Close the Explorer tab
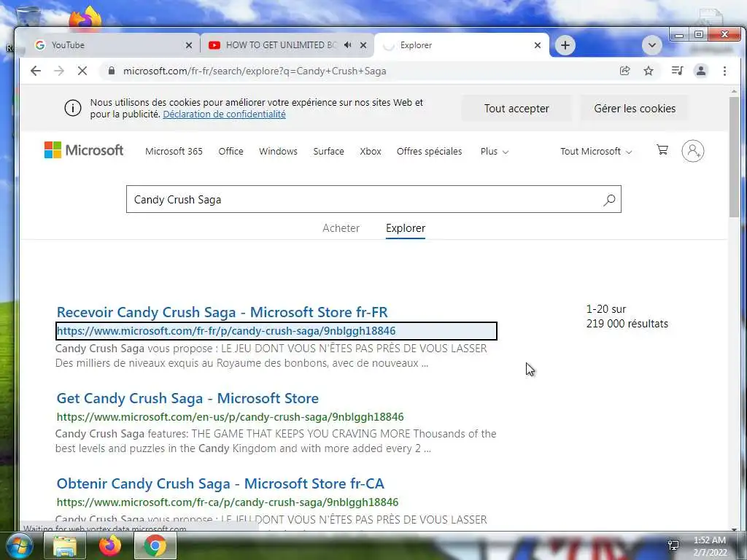This screenshot has width=747, height=560. point(538,45)
